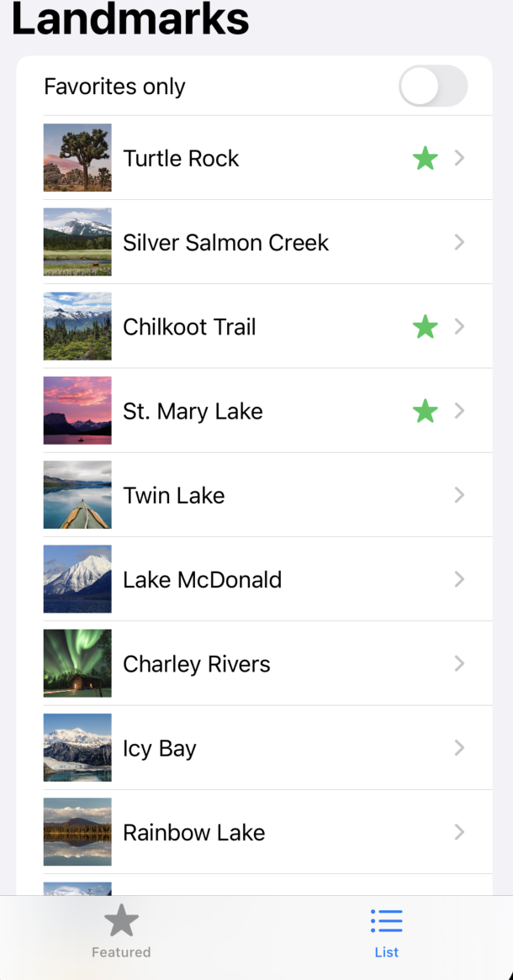Tap the Silver Salmon Creek mountain thumbnail
Image resolution: width=513 pixels, height=980 pixels.
(77, 242)
